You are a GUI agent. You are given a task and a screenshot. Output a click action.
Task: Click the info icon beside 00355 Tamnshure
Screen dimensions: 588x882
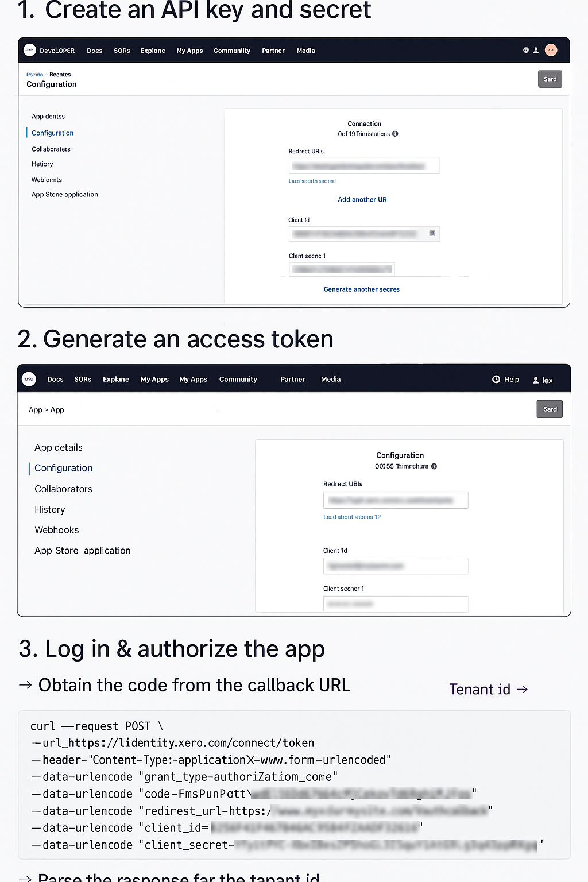pos(434,466)
